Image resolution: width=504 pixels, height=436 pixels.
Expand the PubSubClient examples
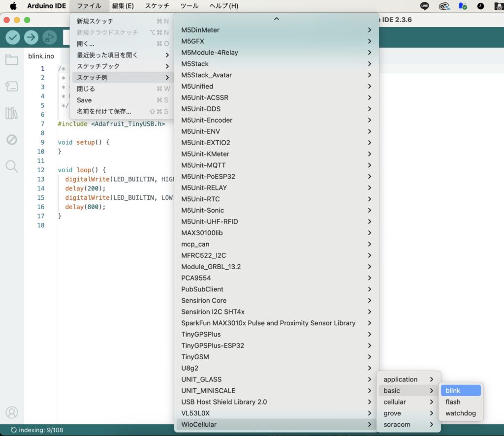click(277, 289)
